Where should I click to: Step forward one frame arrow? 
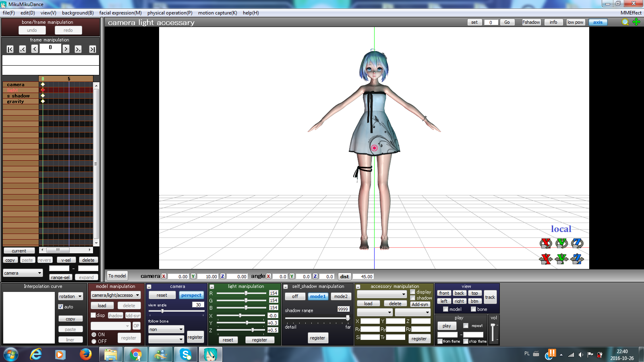click(66, 49)
